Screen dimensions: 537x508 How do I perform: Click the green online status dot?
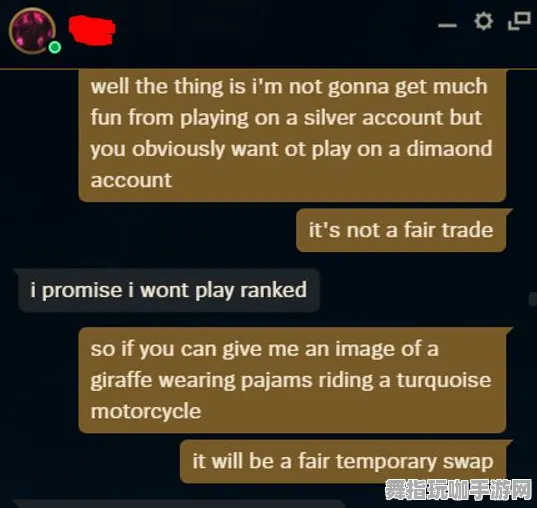pyautogui.click(x=54, y=47)
